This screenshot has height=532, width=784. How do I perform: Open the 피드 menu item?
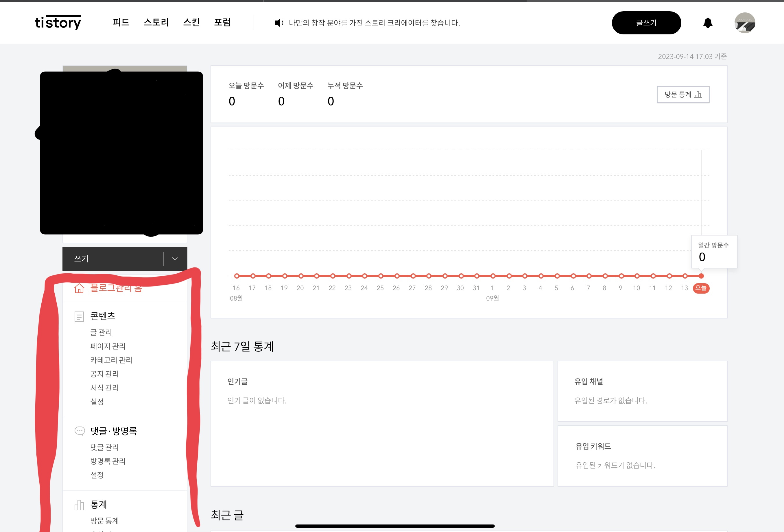(x=121, y=23)
